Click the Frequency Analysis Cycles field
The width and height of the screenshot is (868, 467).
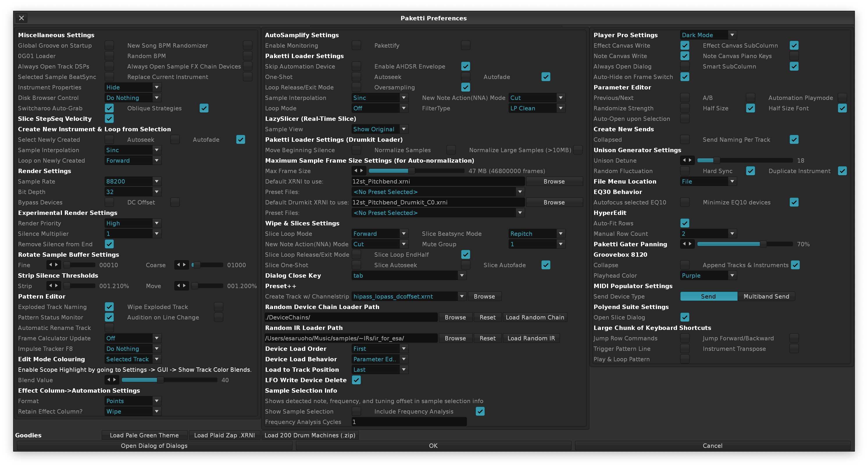[x=409, y=422]
